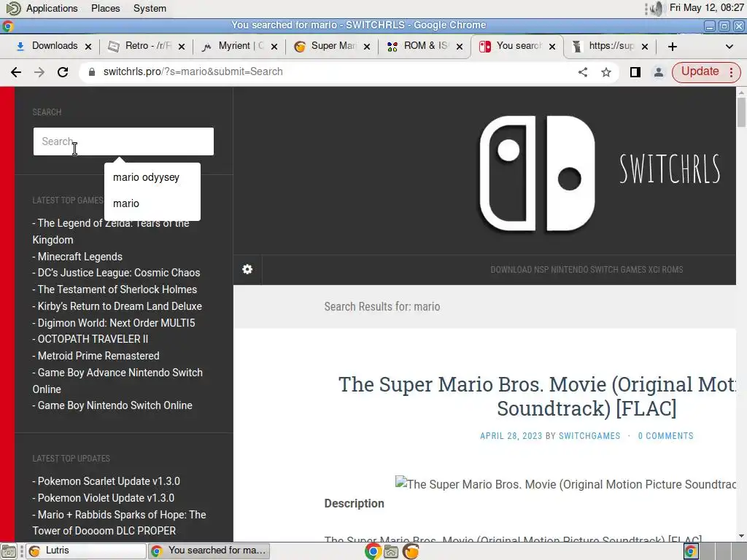
Task: Close the Myrient tab
Action: [x=274, y=46]
